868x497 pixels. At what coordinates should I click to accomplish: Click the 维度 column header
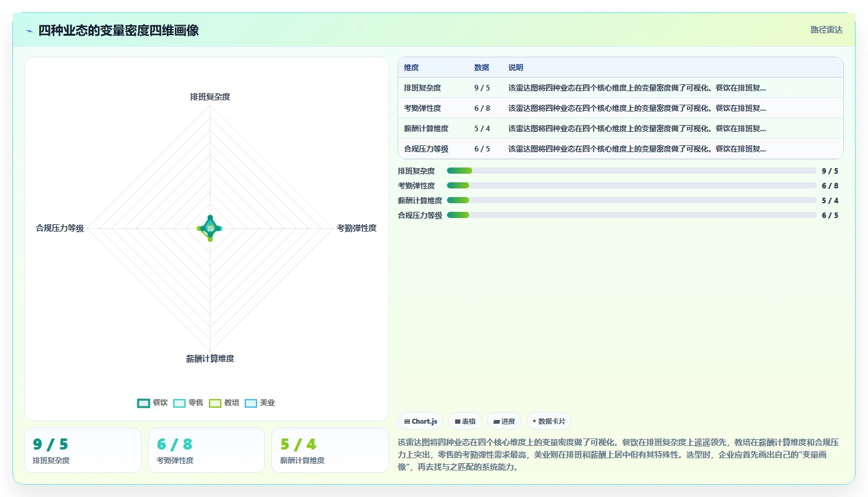[411, 68]
